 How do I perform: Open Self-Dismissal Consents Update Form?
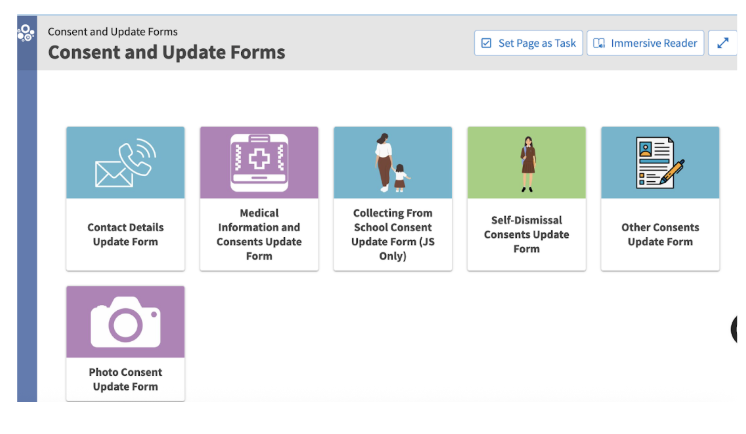coord(527,235)
